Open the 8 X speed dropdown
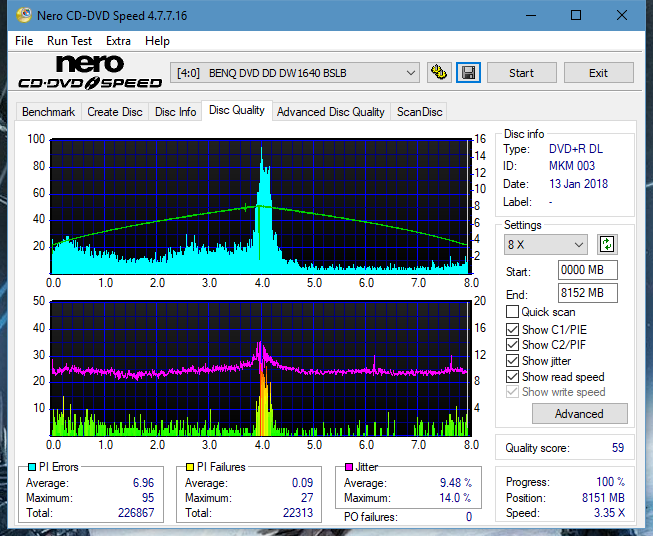This screenshot has height=536, width=653. (546, 244)
